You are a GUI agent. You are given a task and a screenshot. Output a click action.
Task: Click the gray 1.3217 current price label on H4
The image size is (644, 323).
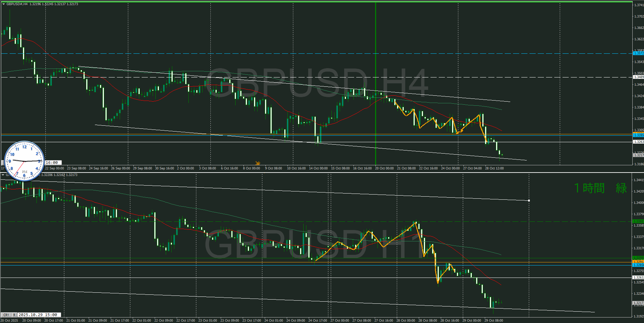pyautogui.click(x=638, y=155)
